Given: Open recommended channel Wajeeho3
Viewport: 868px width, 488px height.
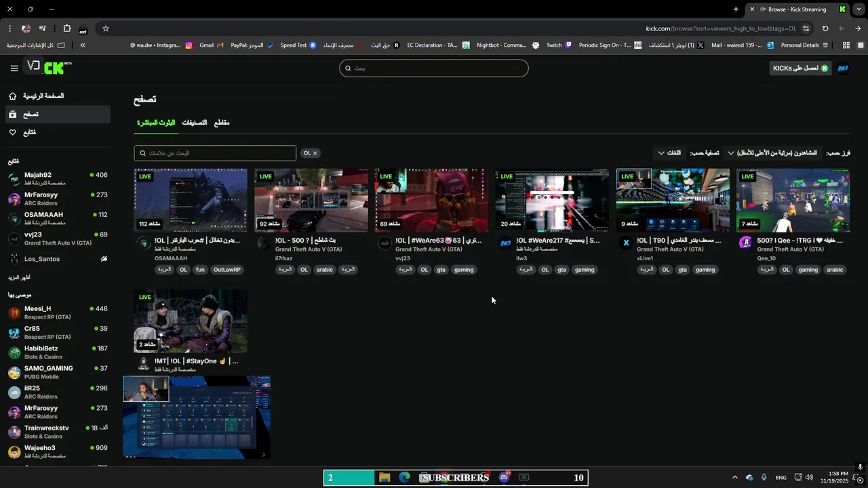Looking at the screenshot, I should point(57,451).
